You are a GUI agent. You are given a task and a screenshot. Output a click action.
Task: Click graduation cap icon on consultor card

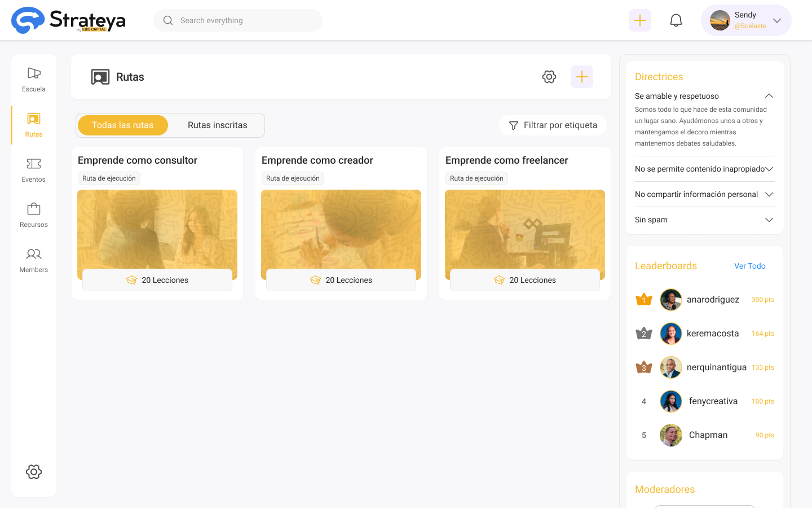pos(131,280)
